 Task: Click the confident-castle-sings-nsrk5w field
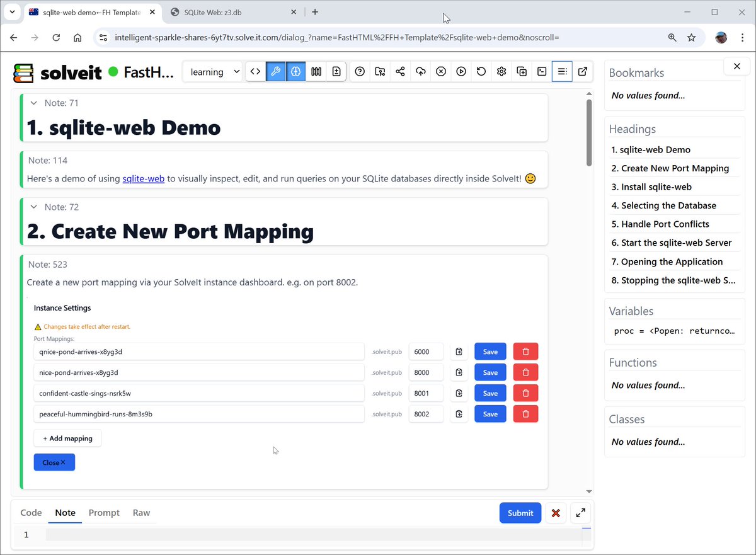(199, 393)
